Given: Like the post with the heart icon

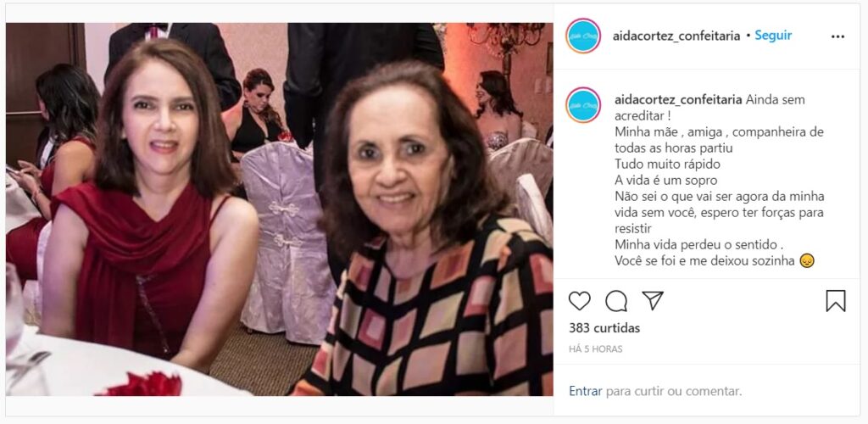Looking at the screenshot, I should click(580, 300).
